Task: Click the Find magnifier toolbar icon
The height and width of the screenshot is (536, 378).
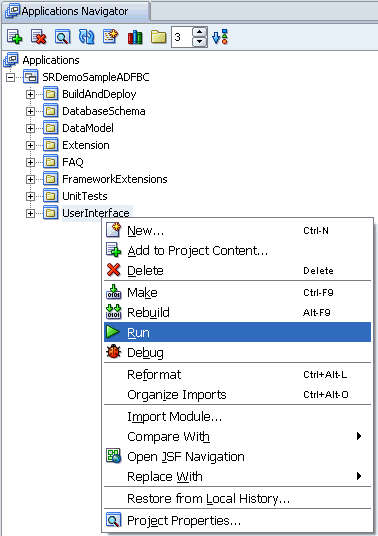Action: (63, 37)
